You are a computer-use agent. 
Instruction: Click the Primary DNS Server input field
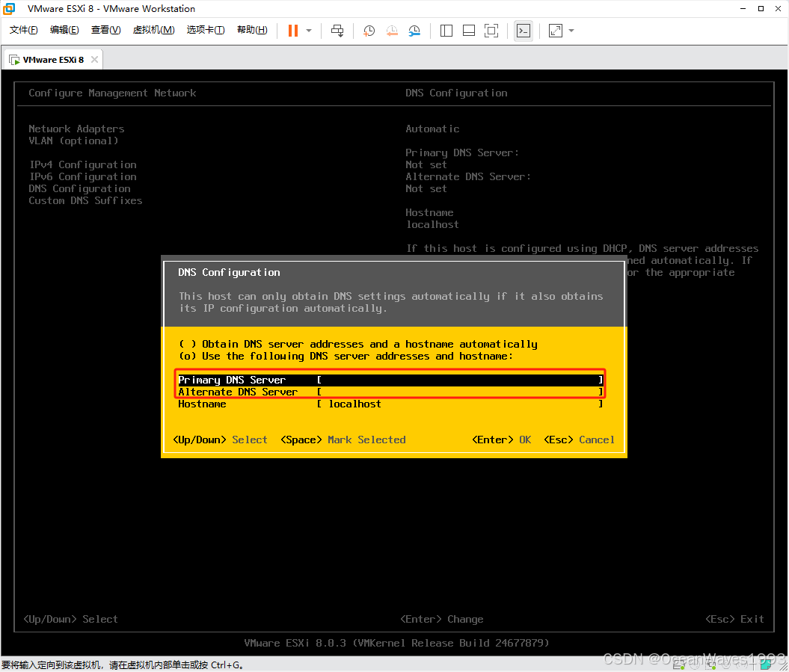[460, 380]
